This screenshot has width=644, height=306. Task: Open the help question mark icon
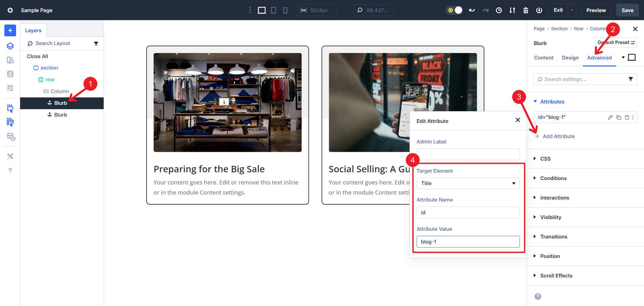(10, 170)
